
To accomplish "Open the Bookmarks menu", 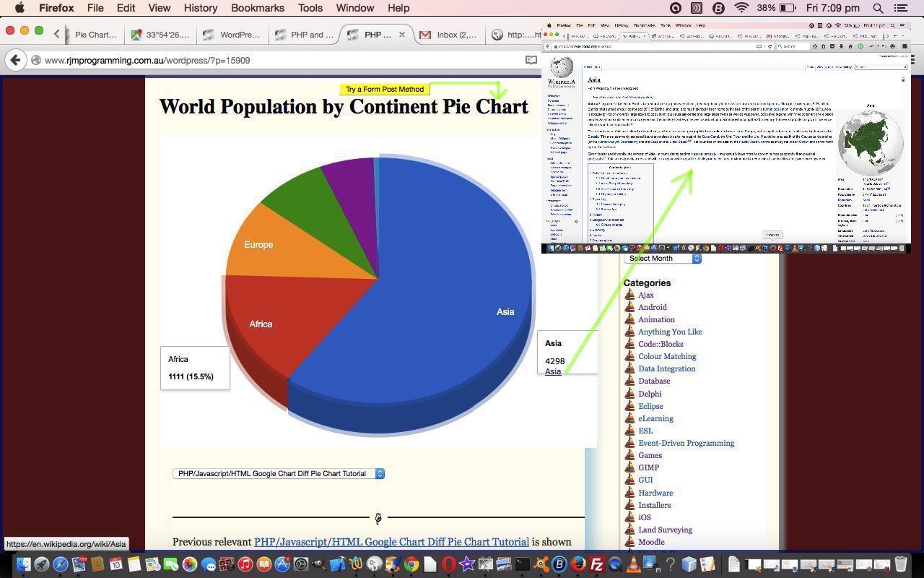I will pyautogui.click(x=258, y=8).
